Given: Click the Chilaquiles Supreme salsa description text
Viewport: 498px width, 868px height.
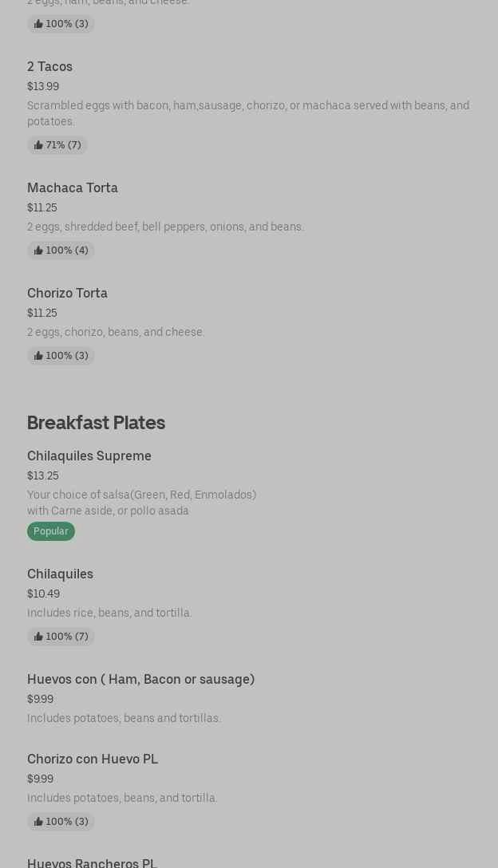Looking at the screenshot, I should point(141,503).
